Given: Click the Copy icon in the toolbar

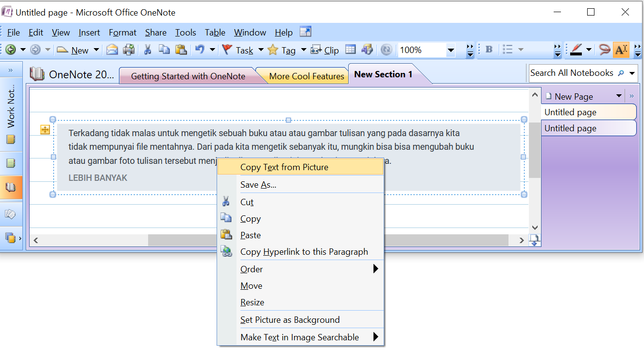Looking at the screenshot, I should coord(165,50).
